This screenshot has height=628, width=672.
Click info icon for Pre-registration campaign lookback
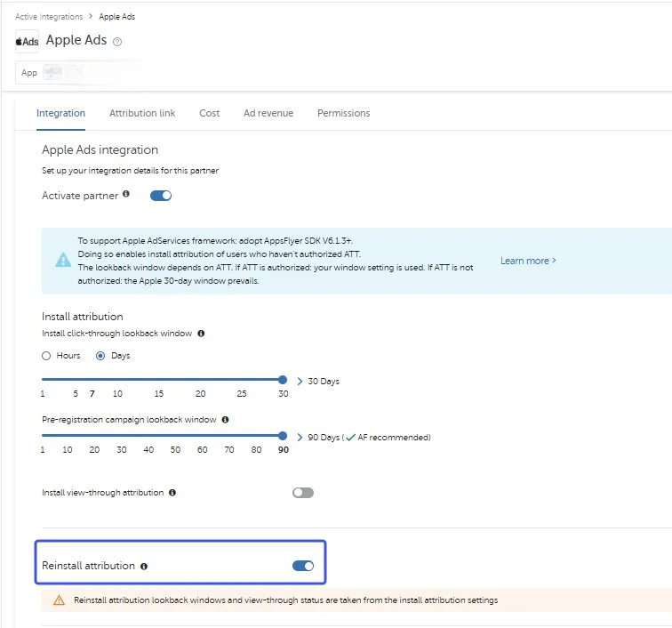[226, 420]
